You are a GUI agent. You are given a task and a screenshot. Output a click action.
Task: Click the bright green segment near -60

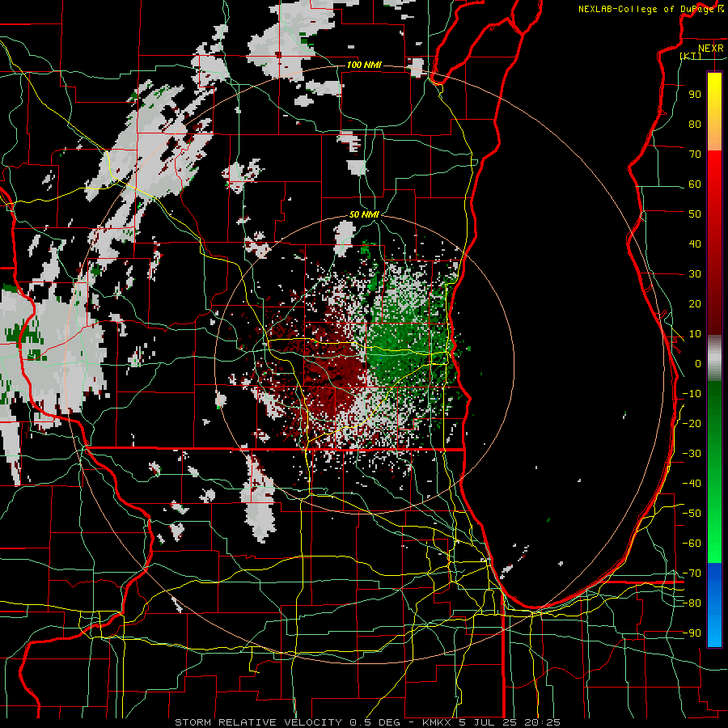click(714, 544)
